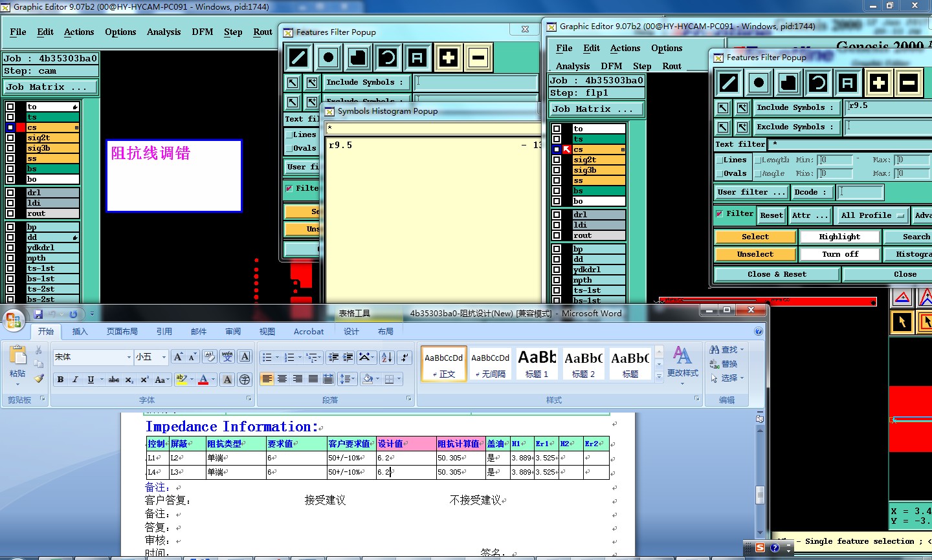932x560 pixels.
Task: Switch to 审阅 ribbon tab
Action: coord(233,331)
